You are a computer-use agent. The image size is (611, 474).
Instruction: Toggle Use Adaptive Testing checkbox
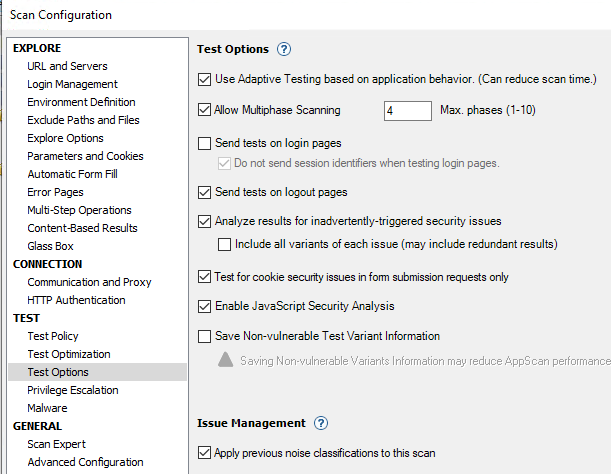(205, 79)
